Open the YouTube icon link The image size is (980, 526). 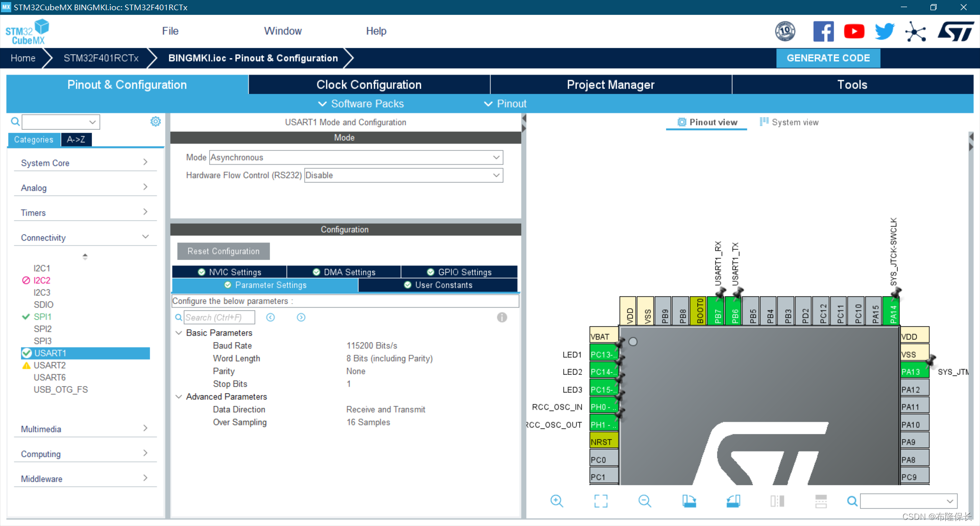(x=854, y=32)
